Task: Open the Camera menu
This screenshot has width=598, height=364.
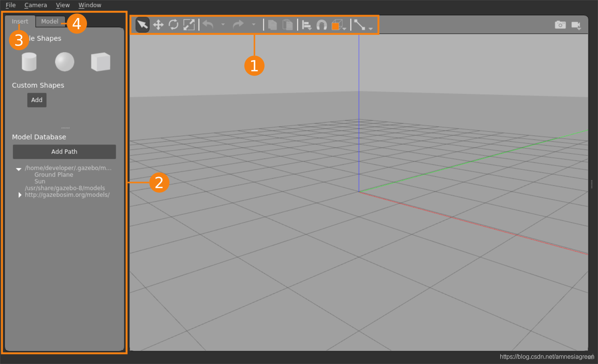Action: click(36, 5)
